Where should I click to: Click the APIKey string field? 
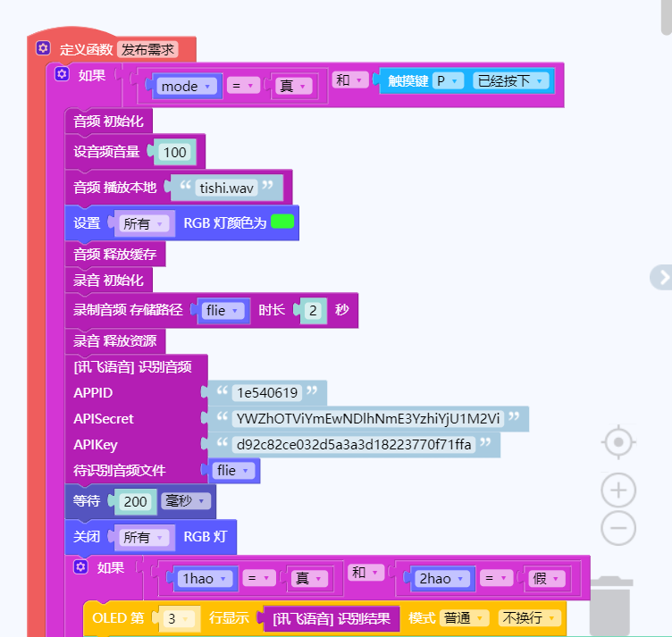click(x=354, y=444)
